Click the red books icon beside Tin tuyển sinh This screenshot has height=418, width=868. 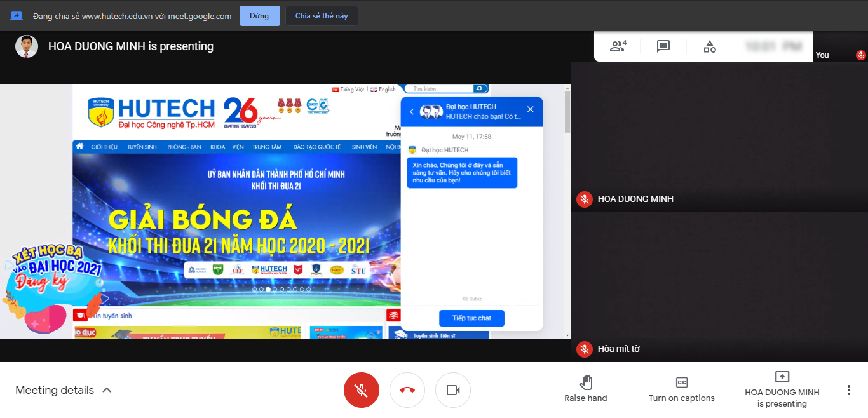point(393,315)
